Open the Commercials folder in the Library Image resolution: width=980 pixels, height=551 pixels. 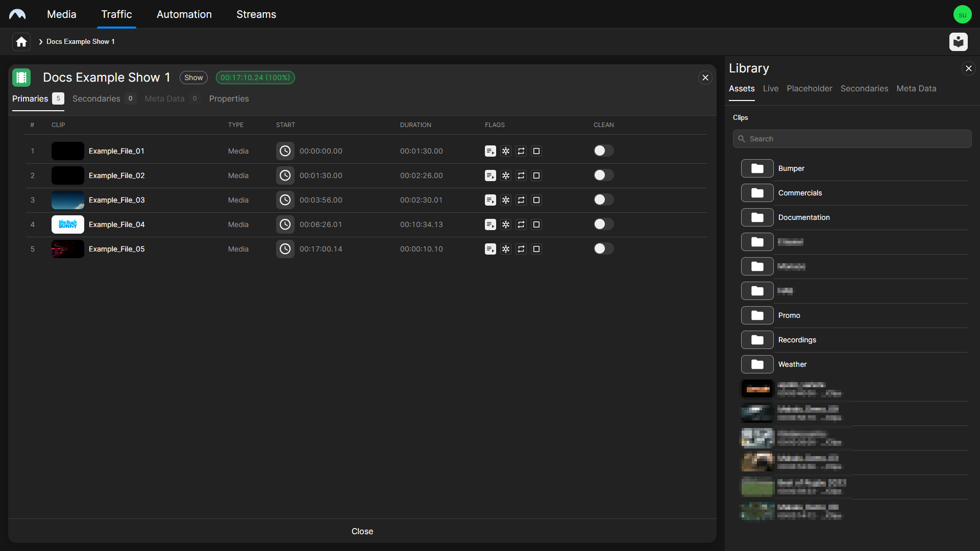(x=800, y=193)
